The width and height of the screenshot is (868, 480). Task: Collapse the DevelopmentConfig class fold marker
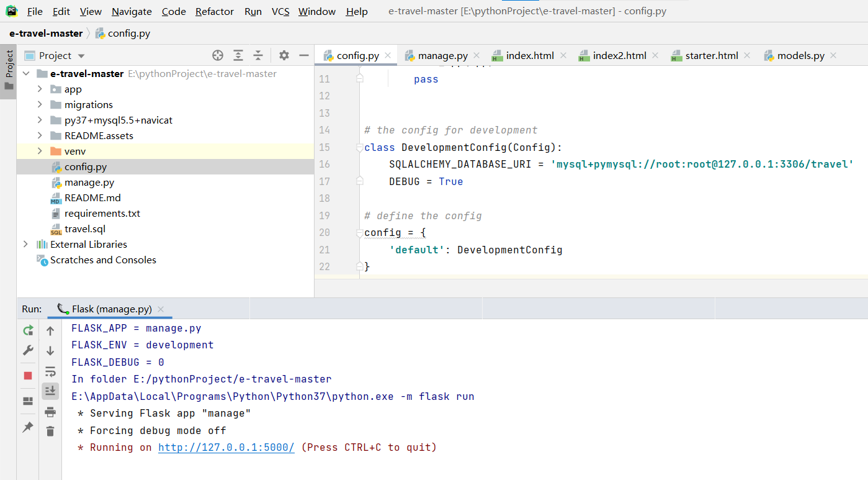(359, 148)
